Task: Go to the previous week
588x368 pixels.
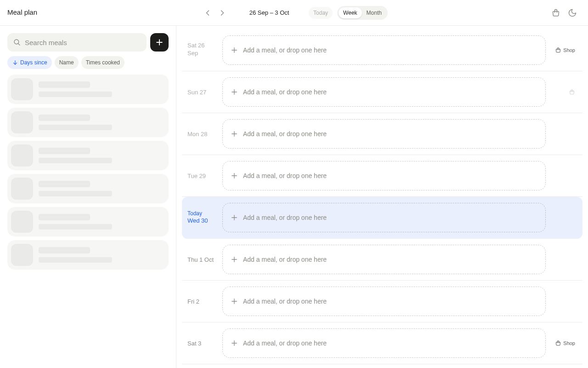Action: point(208,13)
